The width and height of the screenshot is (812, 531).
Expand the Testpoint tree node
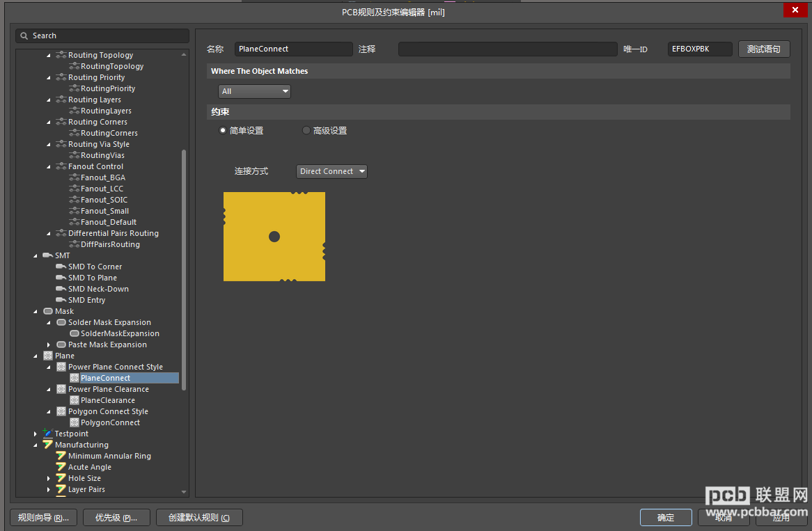36,434
